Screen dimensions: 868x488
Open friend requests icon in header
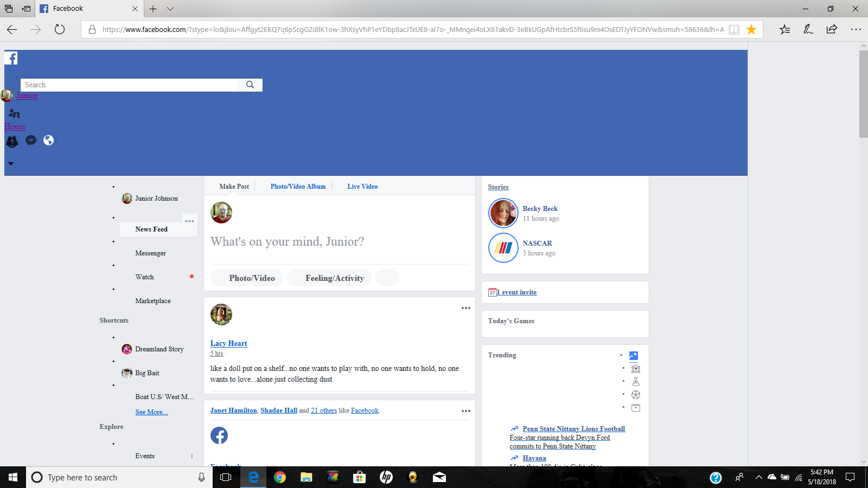[x=12, y=141]
